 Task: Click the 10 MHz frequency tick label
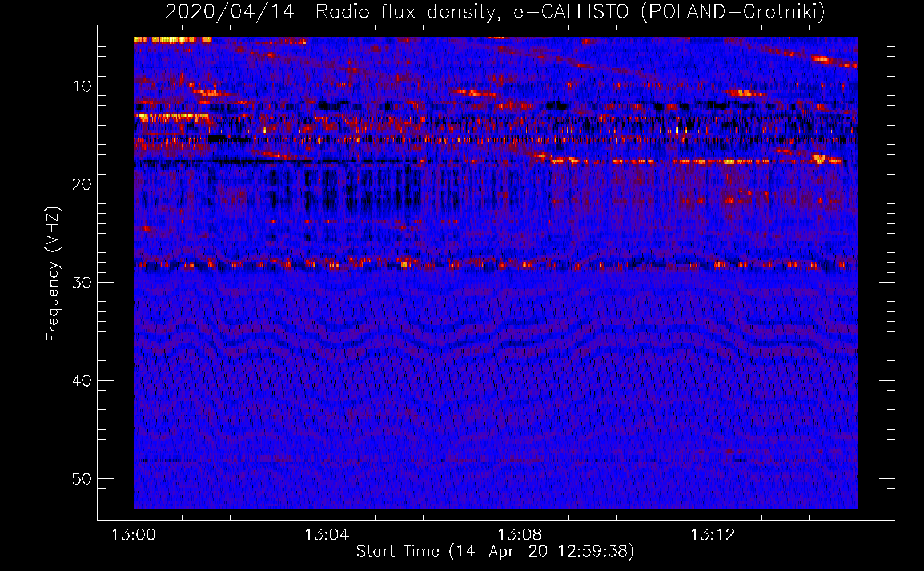click(82, 86)
